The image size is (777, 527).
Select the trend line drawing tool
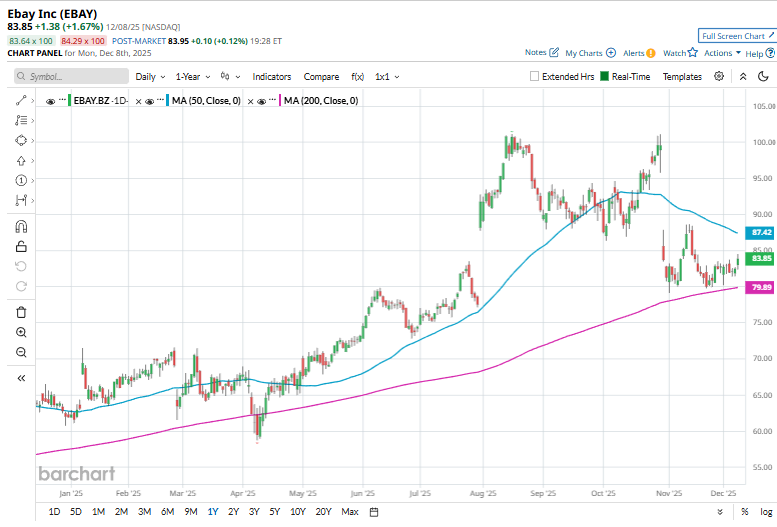pyautogui.click(x=21, y=101)
